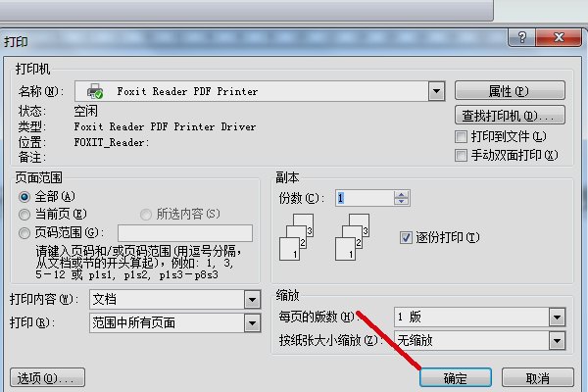Enable 打印到文件 checkbox
This screenshot has width=588, height=392.
coord(461,136)
